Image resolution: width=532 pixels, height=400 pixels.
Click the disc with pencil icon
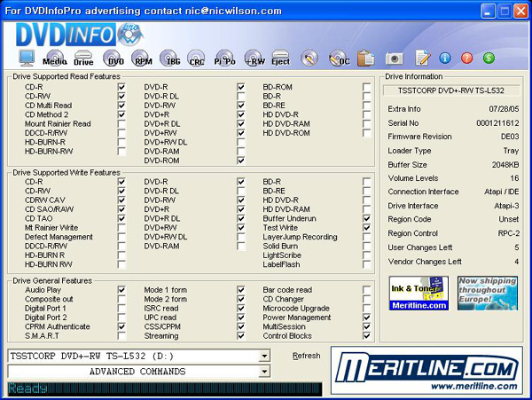point(309,58)
